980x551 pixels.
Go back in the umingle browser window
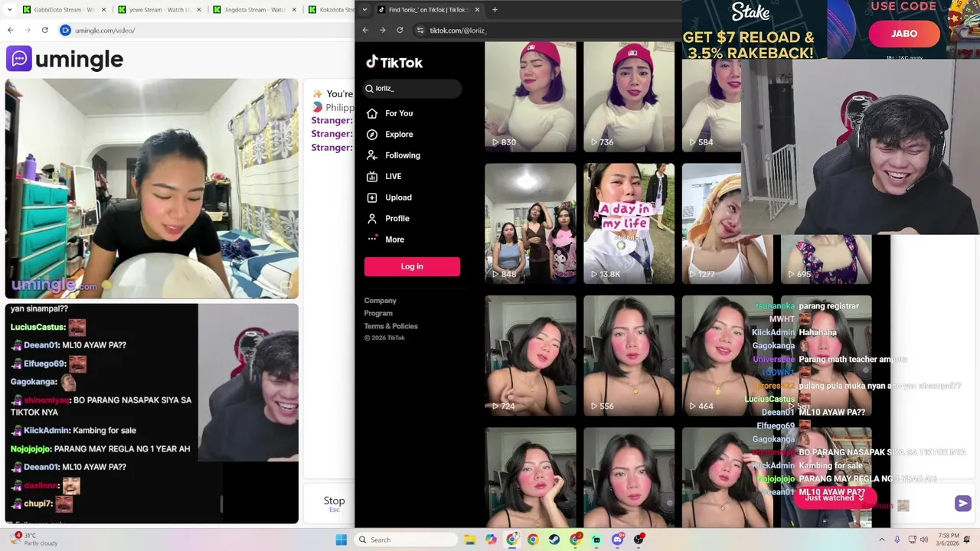coord(10,30)
